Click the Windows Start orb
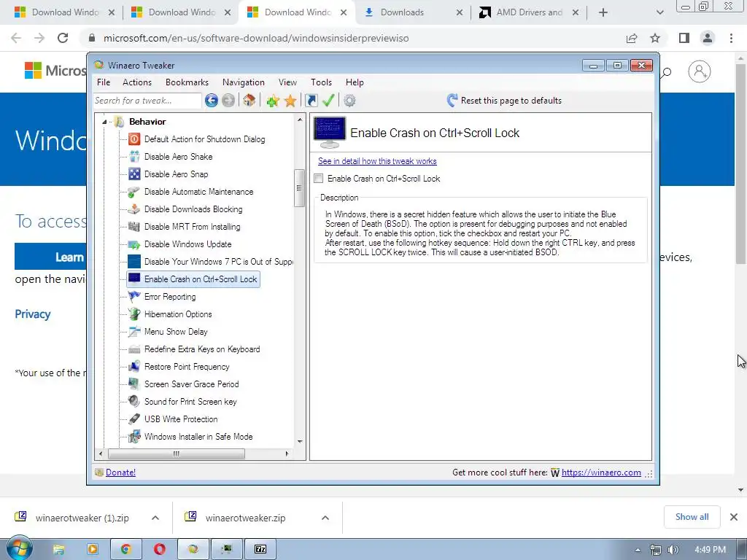The height and width of the screenshot is (560, 747). [19, 548]
